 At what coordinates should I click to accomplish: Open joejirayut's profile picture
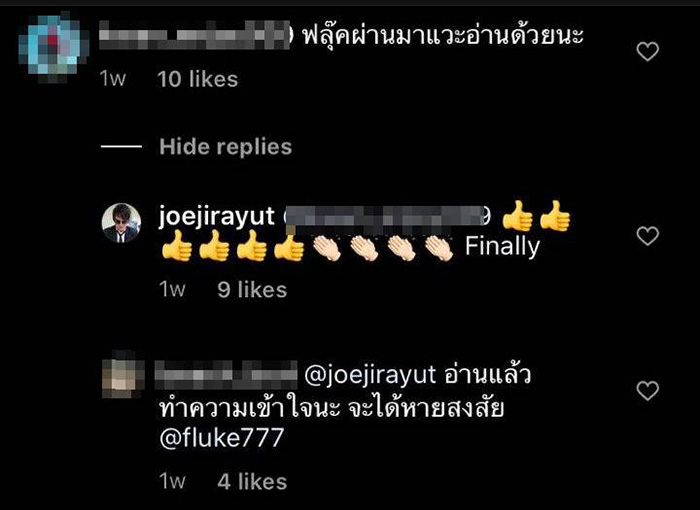coord(121,223)
